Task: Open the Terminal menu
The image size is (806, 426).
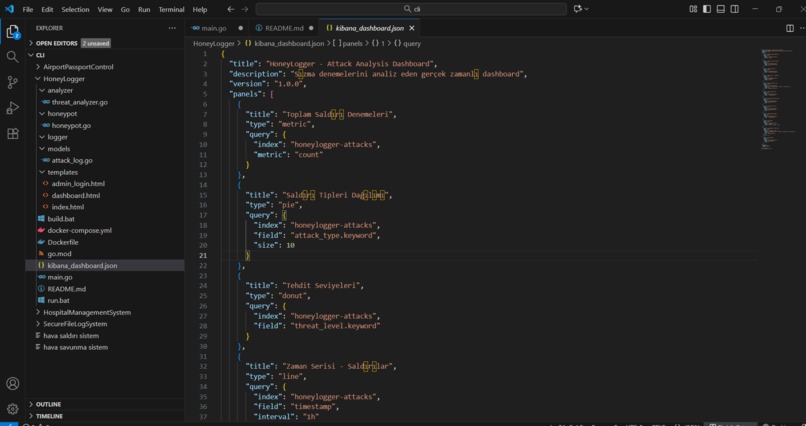Action: (x=171, y=9)
